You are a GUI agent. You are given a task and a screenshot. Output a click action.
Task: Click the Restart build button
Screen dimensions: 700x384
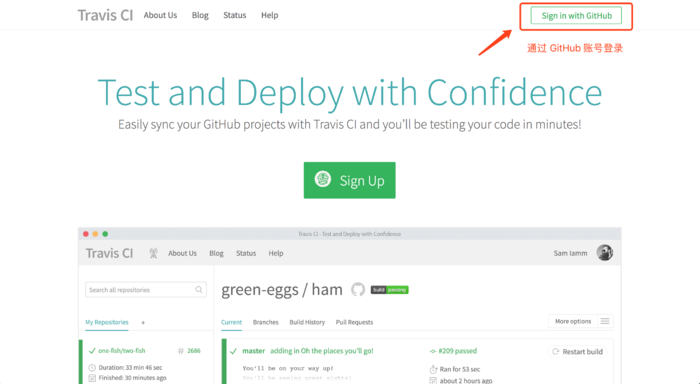coord(578,351)
